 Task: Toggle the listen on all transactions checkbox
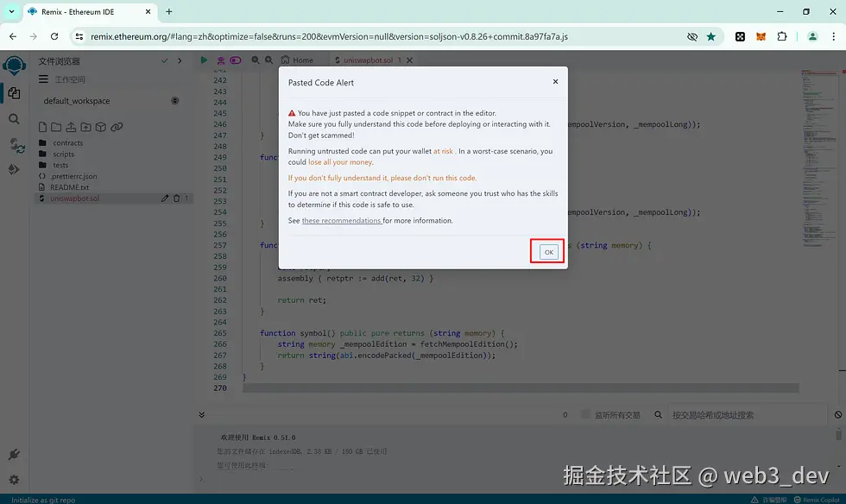tap(585, 414)
